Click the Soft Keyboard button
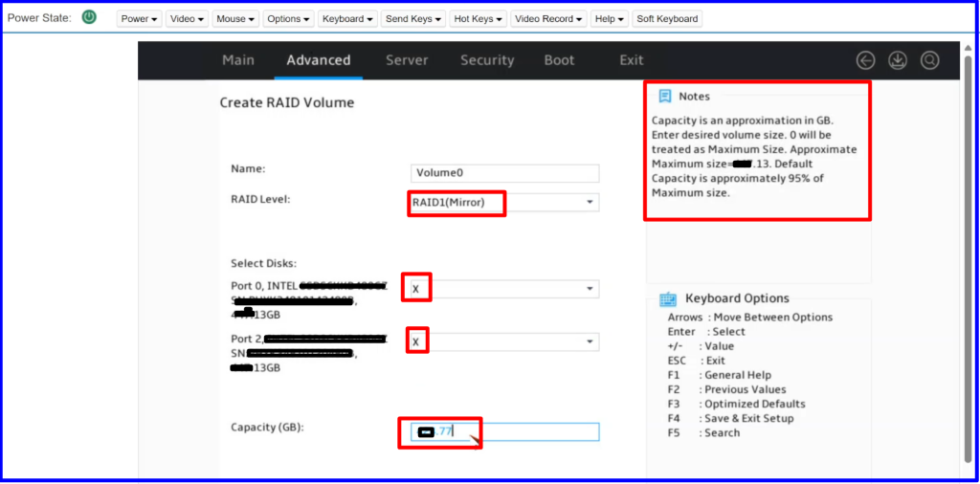 coord(667,19)
